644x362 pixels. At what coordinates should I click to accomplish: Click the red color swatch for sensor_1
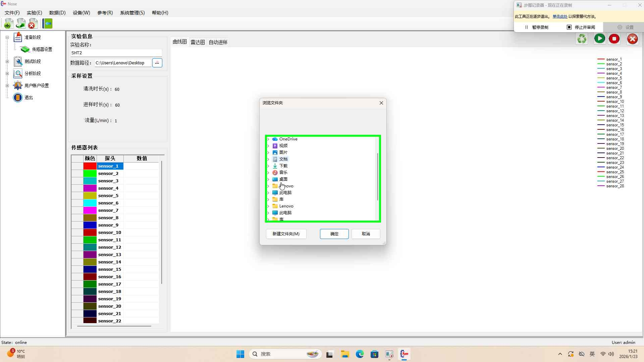90,166
